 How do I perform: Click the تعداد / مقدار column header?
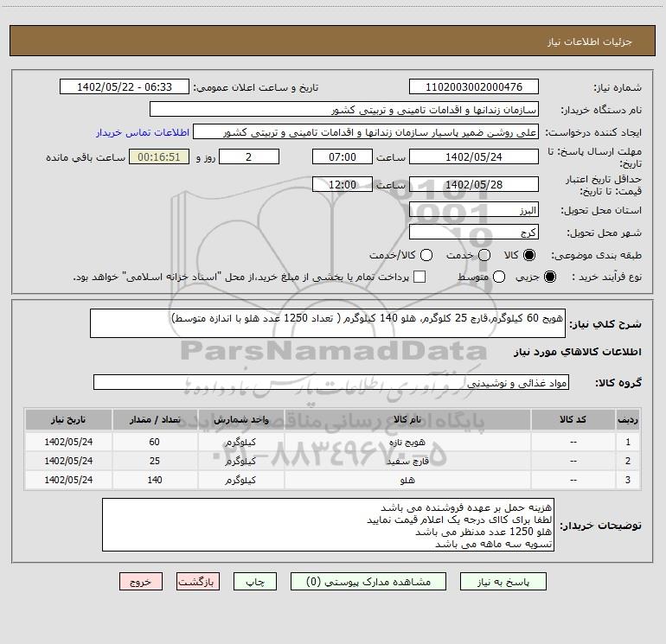click(155, 419)
